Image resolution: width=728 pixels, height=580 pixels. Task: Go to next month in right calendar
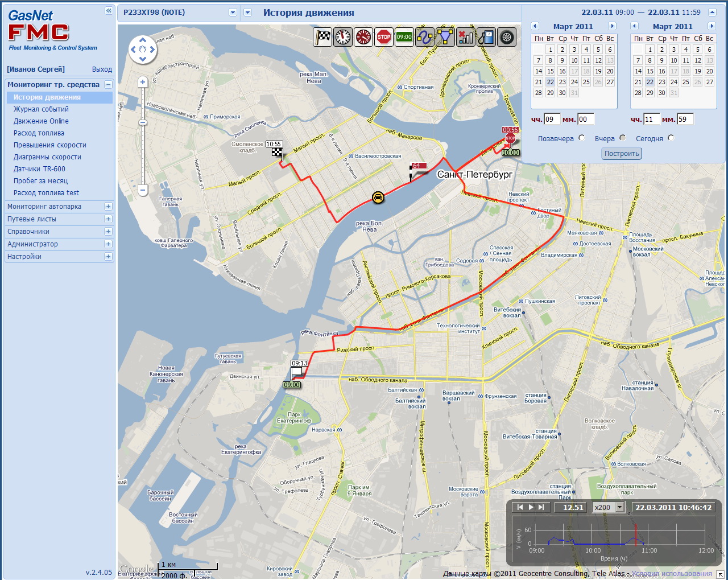[712, 26]
